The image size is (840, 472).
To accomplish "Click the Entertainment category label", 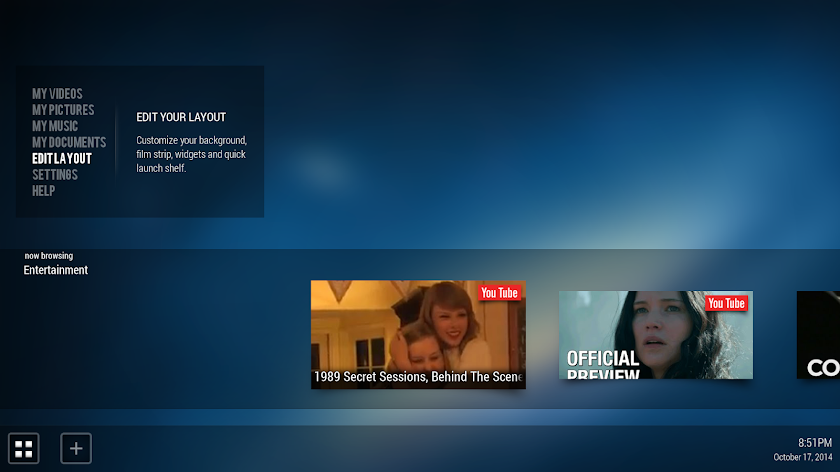I will click(56, 270).
